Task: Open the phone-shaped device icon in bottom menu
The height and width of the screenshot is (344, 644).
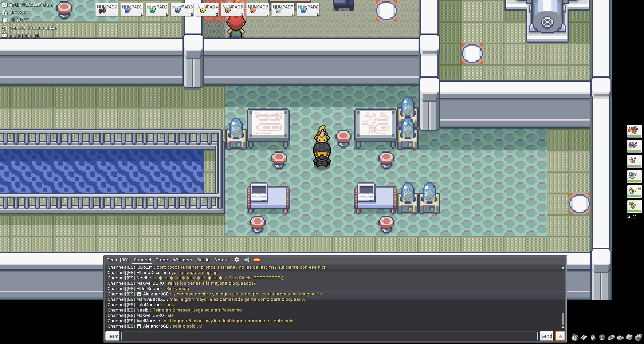Action: (x=611, y=337)
